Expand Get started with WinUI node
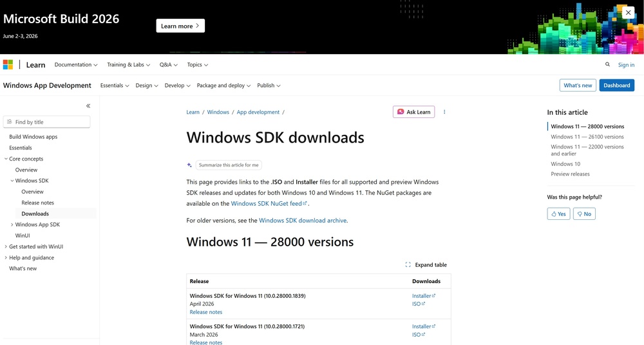Image resolution: width=644 pixels, height=345 pixels. [x=6, y=247]
